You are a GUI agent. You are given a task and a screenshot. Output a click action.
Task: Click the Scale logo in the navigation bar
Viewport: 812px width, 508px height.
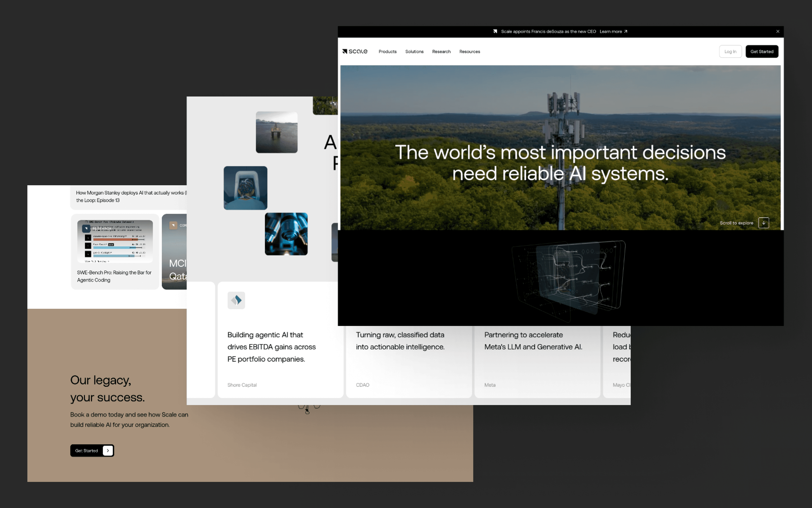(x=355, y=51)
